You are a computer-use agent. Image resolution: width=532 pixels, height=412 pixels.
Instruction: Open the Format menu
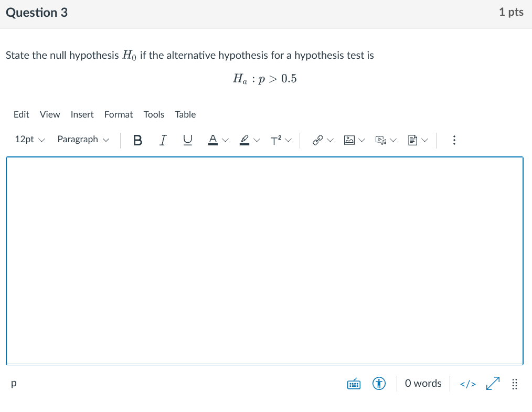(119, 114)
